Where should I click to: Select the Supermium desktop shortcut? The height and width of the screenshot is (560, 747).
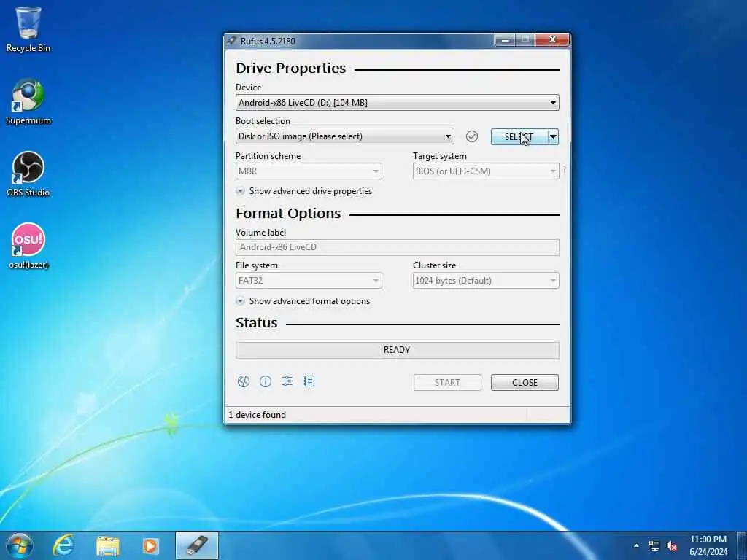click(x=28, y=102)
